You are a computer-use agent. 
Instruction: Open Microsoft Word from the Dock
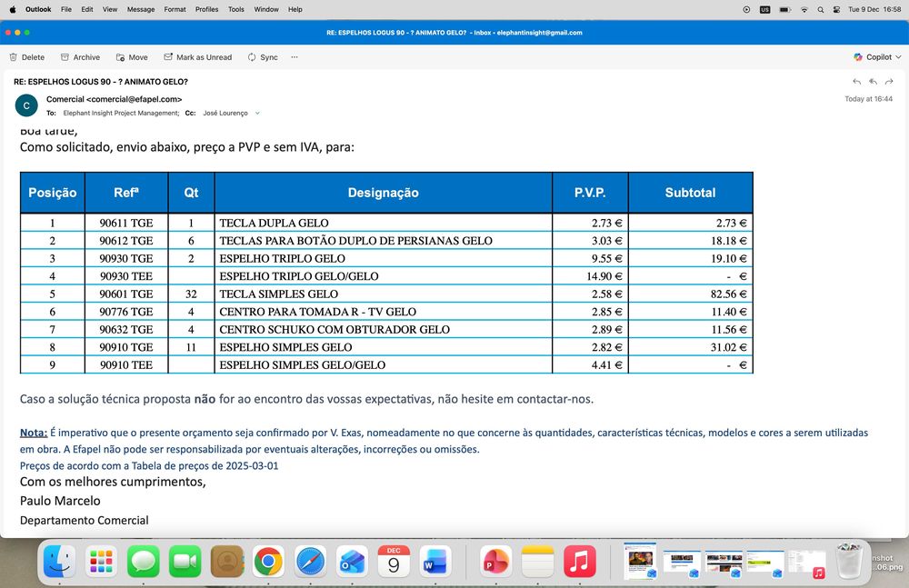(x=435, y=562)
